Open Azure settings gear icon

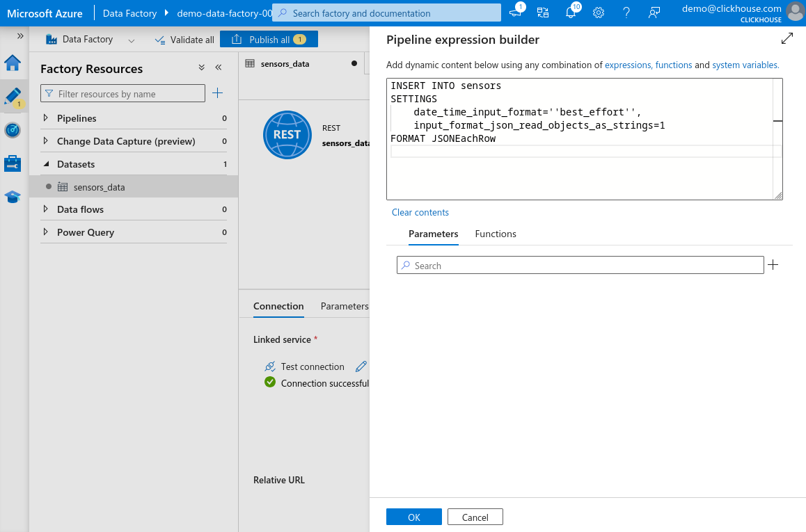pos(599,12)
